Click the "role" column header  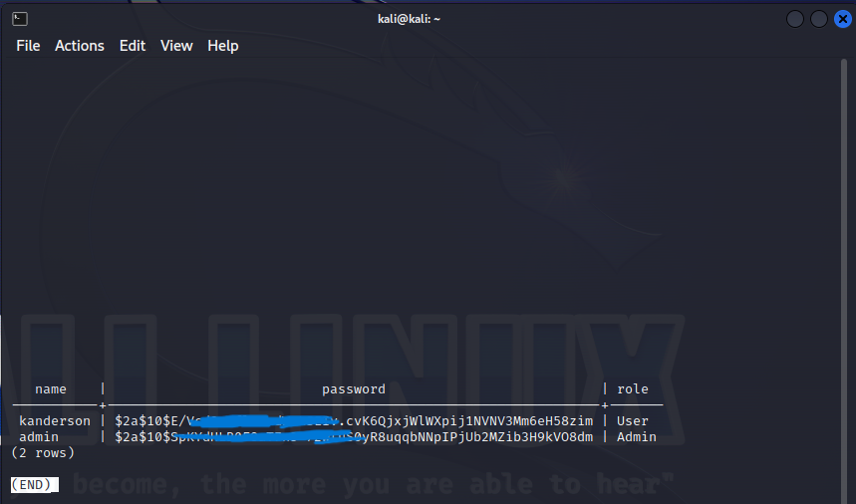(x=632, y=389)
